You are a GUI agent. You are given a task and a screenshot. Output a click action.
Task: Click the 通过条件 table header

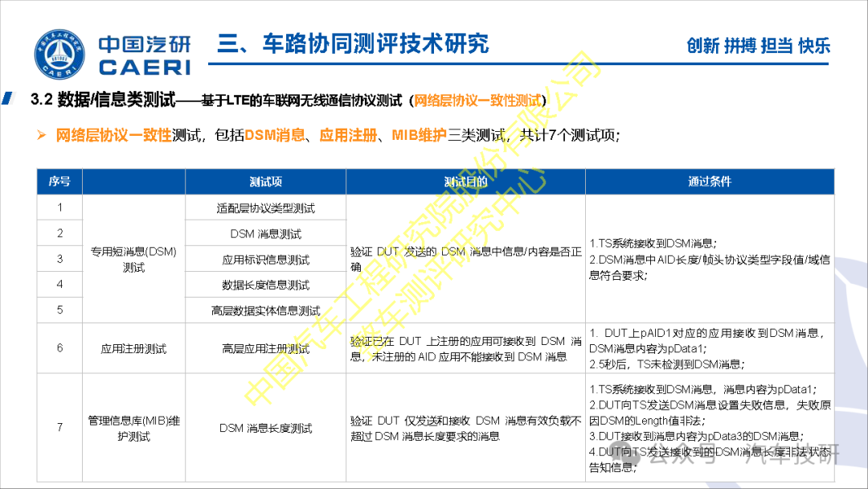[x=710, y=182]
